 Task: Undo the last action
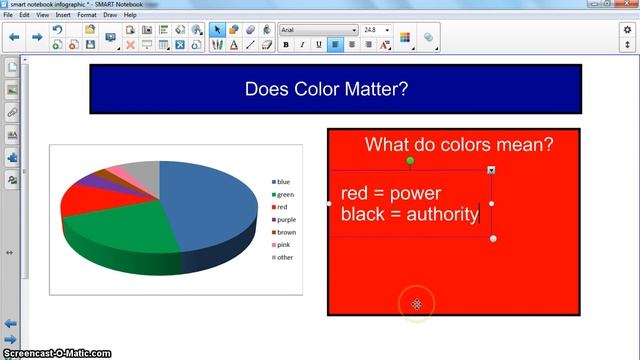click(58, 29)
